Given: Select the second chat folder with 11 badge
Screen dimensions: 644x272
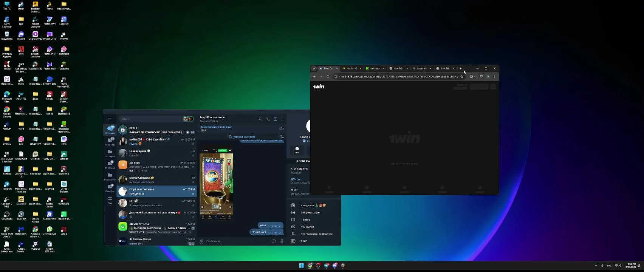Looking at the screenshot, I should (x=110, y=142).
